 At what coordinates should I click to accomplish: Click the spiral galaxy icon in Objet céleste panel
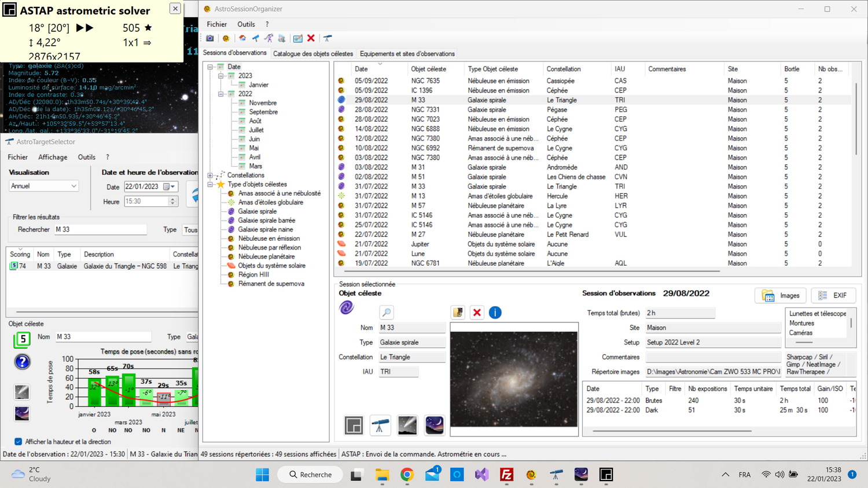(x=345, y=308)
